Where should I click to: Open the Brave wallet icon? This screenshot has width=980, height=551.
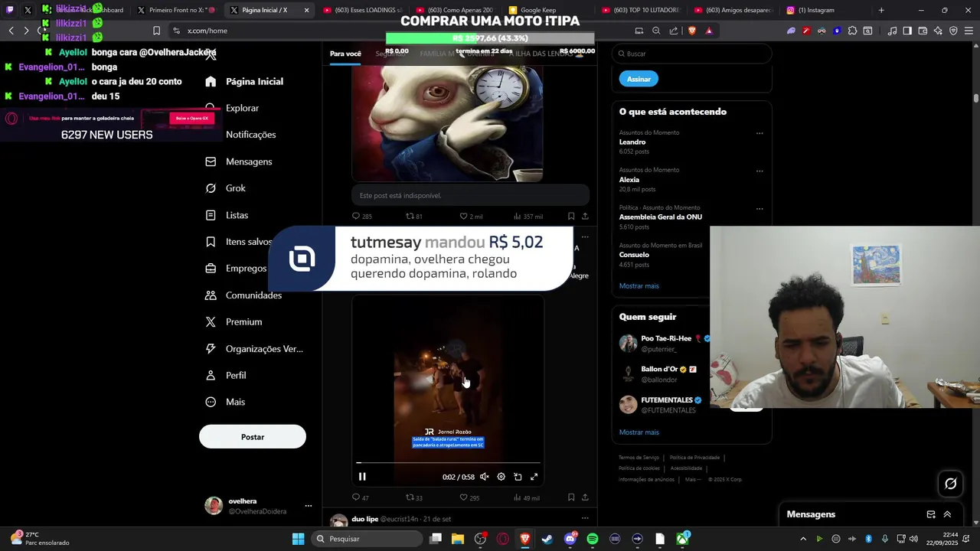(x=923, y=31)
